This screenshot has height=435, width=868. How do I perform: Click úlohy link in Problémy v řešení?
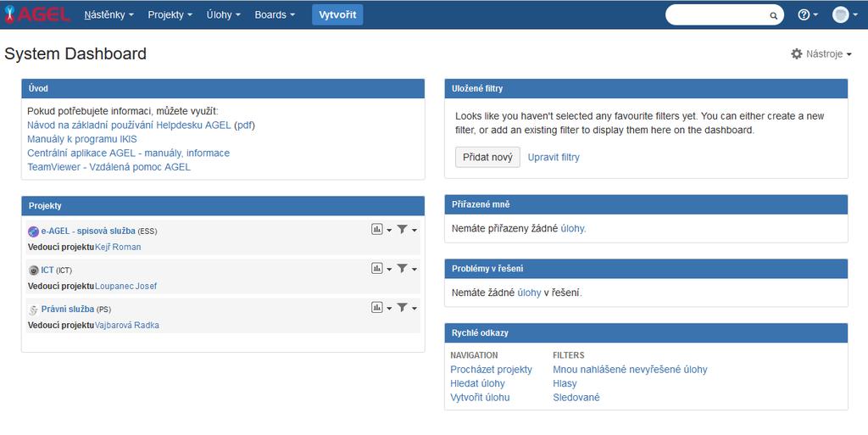529,293
